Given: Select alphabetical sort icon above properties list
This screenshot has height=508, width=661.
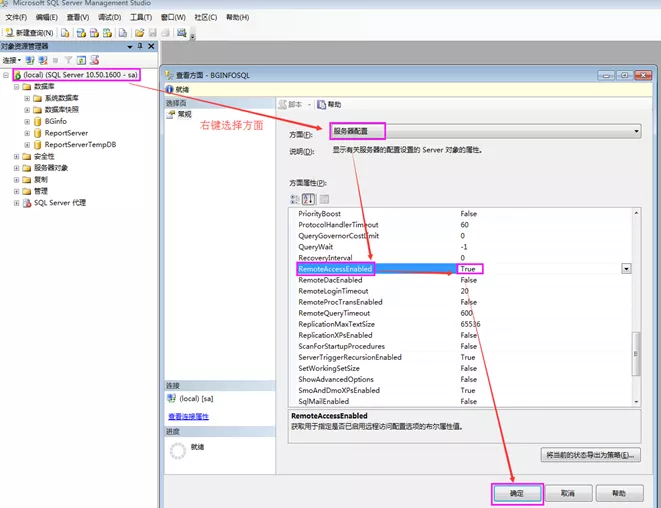Looking at the screenshot, I should [309, 198].
